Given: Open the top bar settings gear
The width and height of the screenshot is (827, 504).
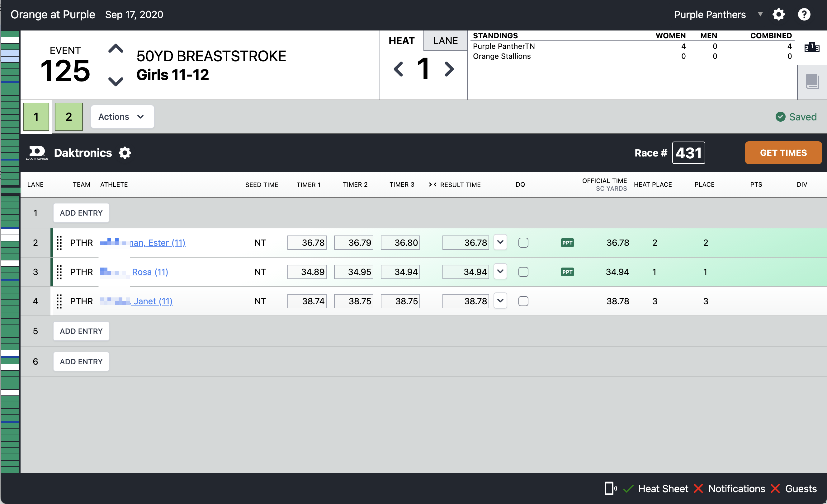Looking at the screenshot, I should pos(778,14).
